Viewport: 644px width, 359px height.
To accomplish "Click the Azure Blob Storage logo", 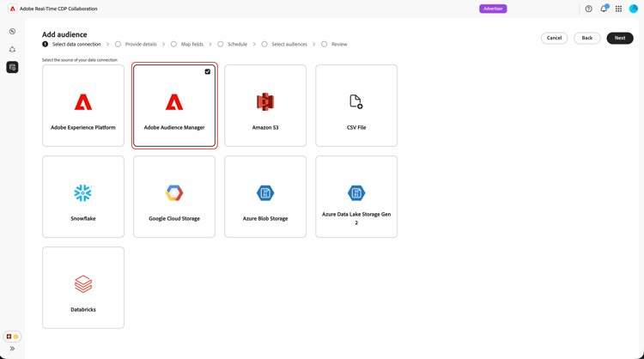I will click(265, 193).
